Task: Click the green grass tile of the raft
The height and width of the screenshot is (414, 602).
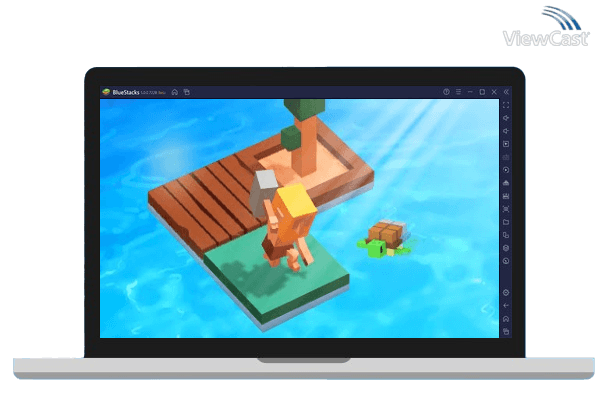Action: coord(276,278)
